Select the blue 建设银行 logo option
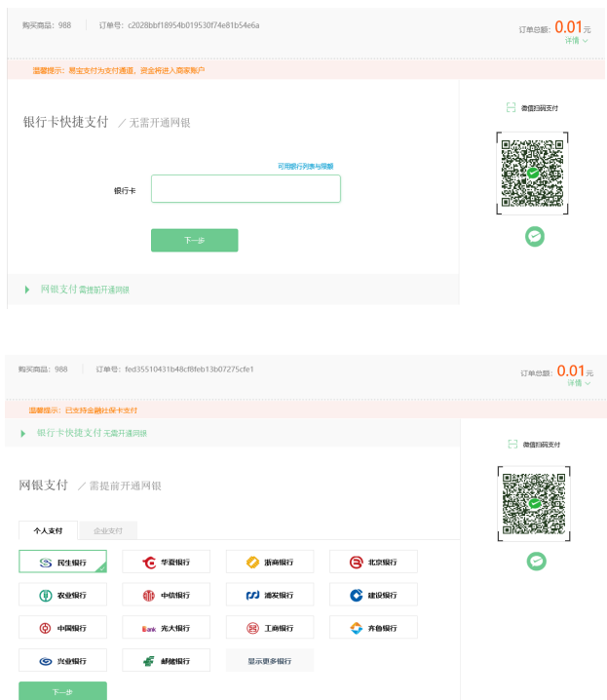This screenshot has height=700, width=607. [373, 596]
